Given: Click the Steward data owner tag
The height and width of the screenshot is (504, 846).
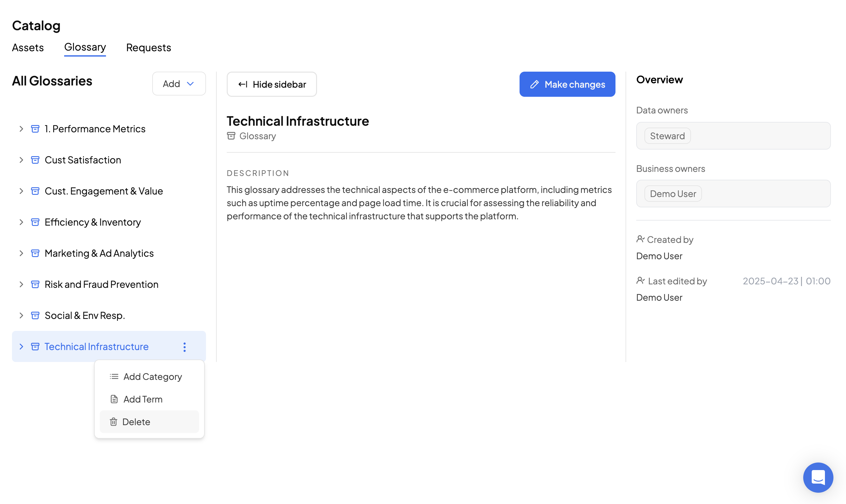Looking at the screenshot, I should (x=667, y=136).
